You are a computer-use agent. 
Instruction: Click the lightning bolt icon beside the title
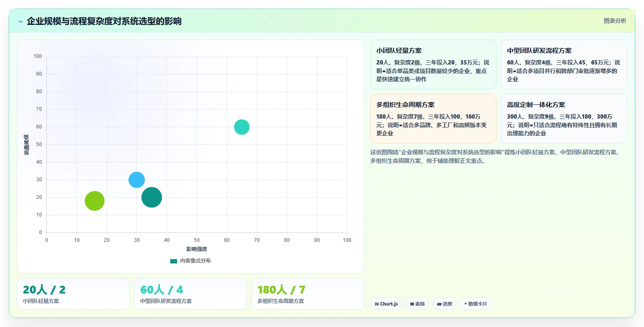20,21
